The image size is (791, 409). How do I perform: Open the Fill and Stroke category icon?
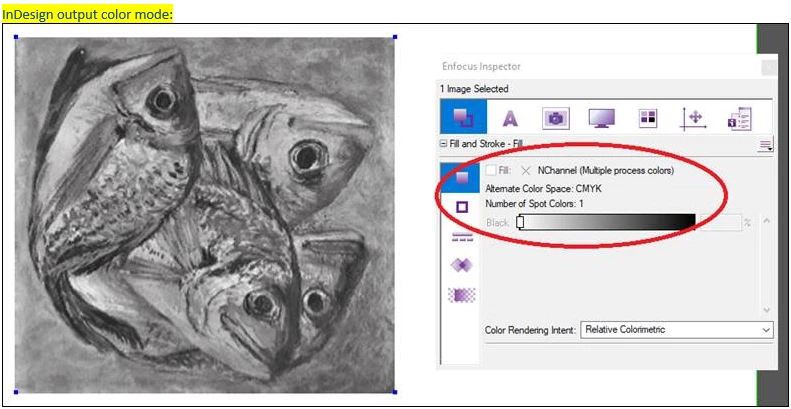pos(464,117)
